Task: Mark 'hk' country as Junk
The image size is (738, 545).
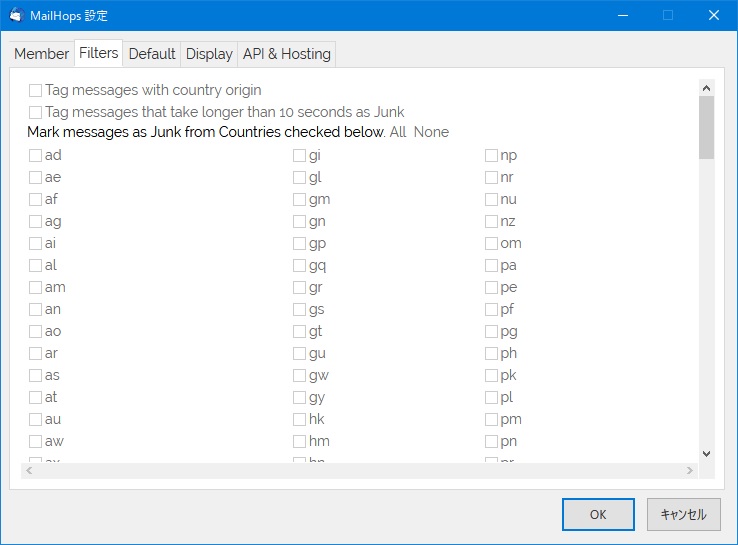Action: click(x=299, y=419)
